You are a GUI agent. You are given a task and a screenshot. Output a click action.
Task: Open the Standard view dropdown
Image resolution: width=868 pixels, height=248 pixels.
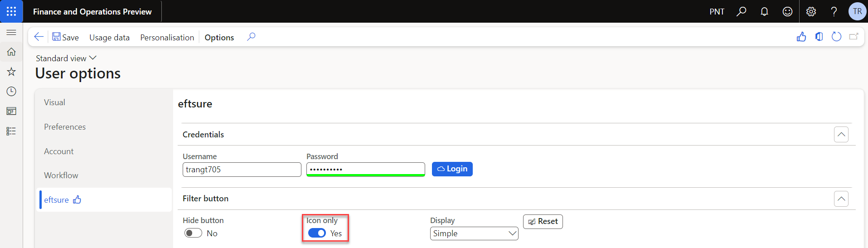coord(66,58)
